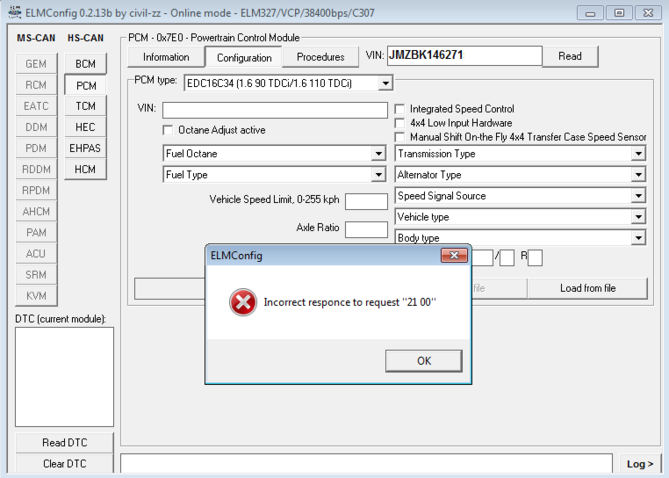The image size is (669, 478).
Task: Select the TCM module button
Action: pos(85,106)
